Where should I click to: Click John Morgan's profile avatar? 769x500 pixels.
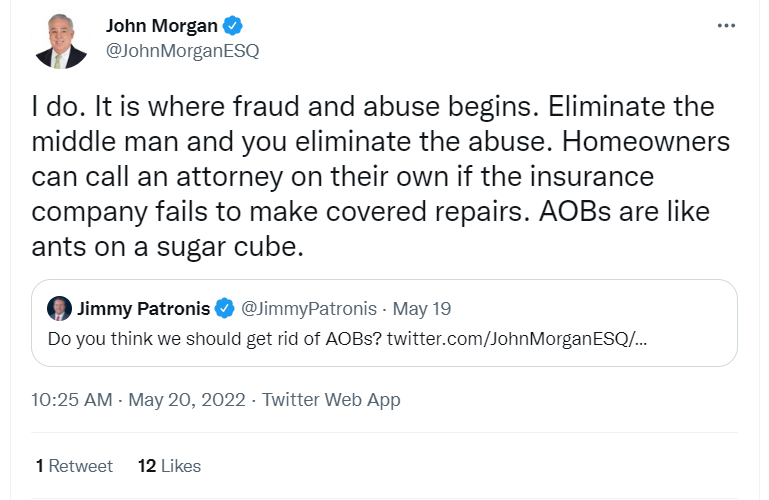61,42
